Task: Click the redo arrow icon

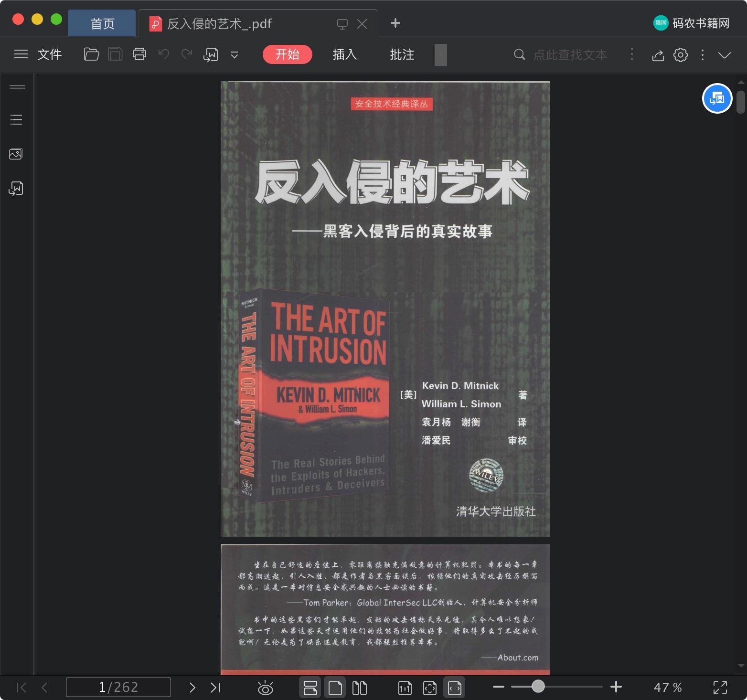Action: [187, 54]
